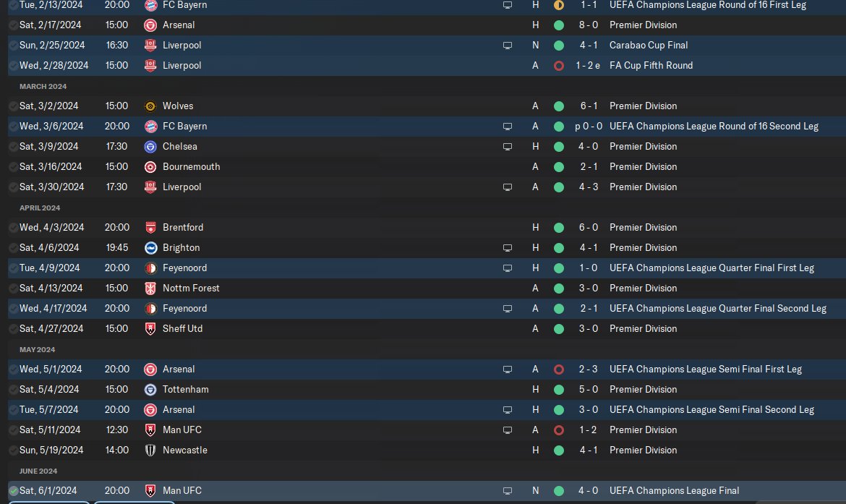The height and width of the screenshot is (504, 846).
Task: Open UEFA Champions League Semi Final Second Leg
Action: coord(712,409)
